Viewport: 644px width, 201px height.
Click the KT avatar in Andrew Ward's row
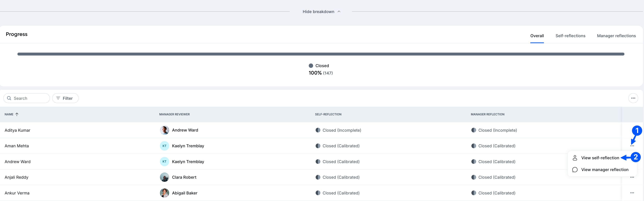click(x=164, y=161)
